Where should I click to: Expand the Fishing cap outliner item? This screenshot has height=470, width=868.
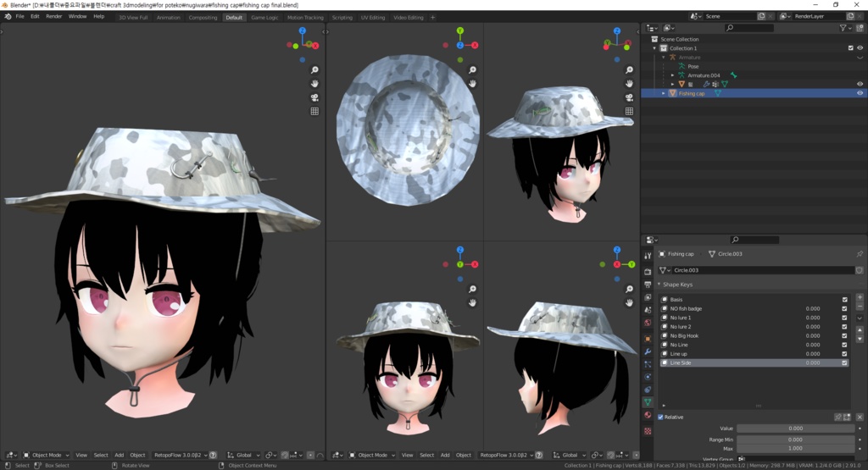[x=664, y=93]
